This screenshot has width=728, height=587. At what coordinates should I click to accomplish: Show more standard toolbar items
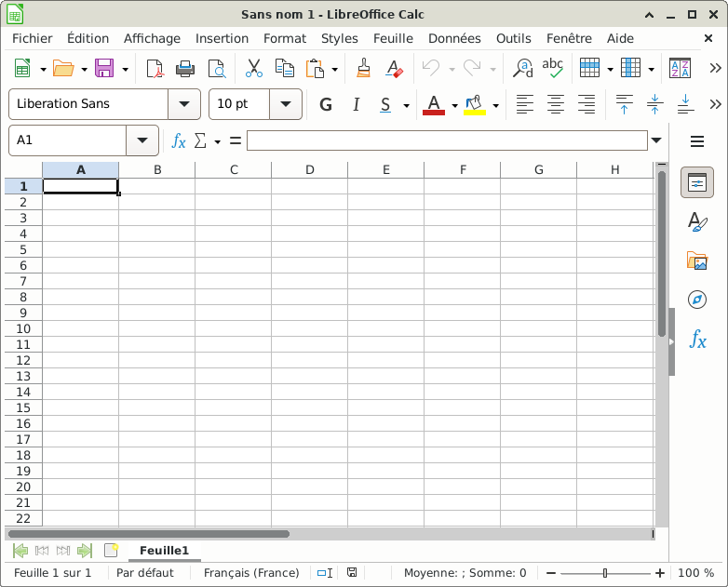pos(715,68)
